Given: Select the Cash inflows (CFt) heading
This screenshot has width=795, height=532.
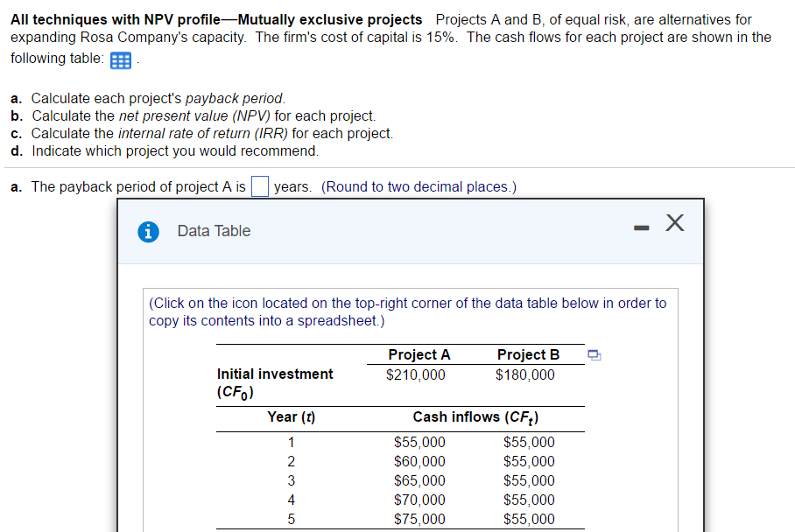Looking at the screenshot, I should pyautogui.click(x=477, y=416).
